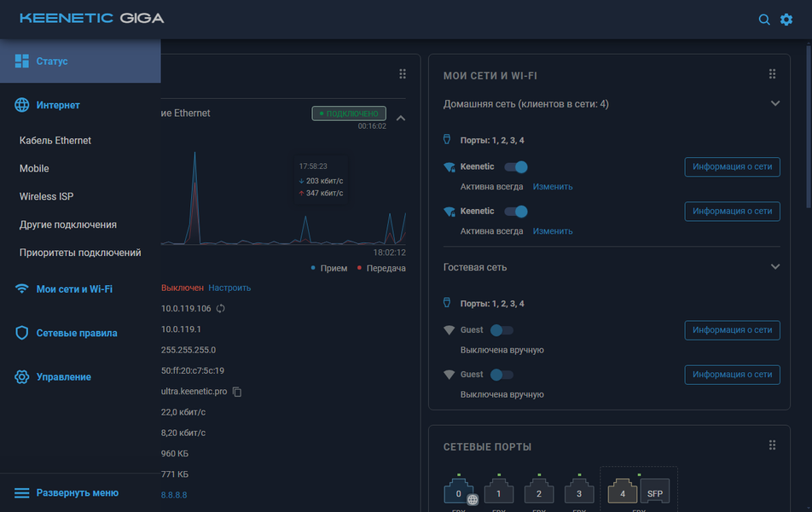This screenshot has height=512, width=812.
Task: Disable the second Keenetic Wi-Fi switch
Action: tap(516, 212)
